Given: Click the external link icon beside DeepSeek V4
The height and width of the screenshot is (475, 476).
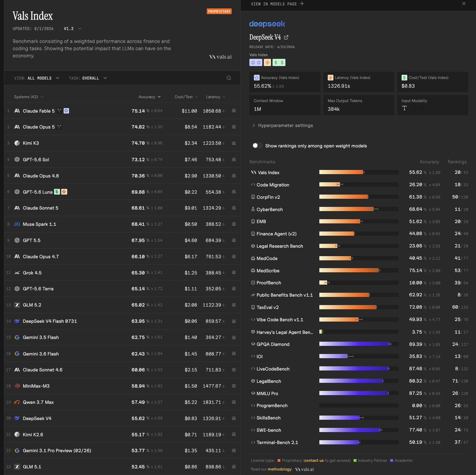Looking at the screenshot, I should 286,37.
